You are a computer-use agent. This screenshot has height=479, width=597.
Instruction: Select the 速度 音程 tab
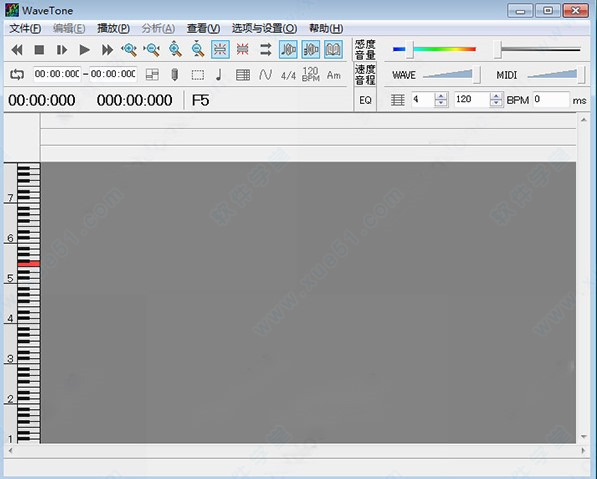click(x=365, y=75)
